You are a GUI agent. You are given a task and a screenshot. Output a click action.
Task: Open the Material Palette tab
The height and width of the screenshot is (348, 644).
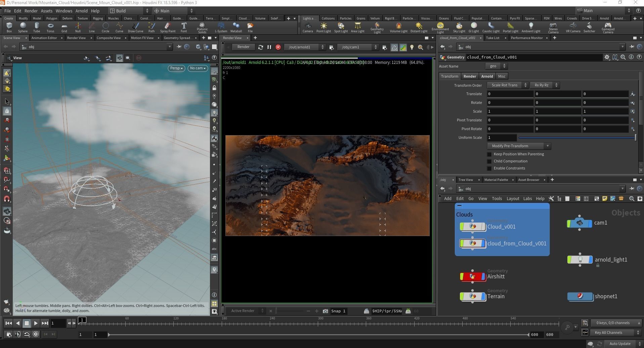coord(496,180)
